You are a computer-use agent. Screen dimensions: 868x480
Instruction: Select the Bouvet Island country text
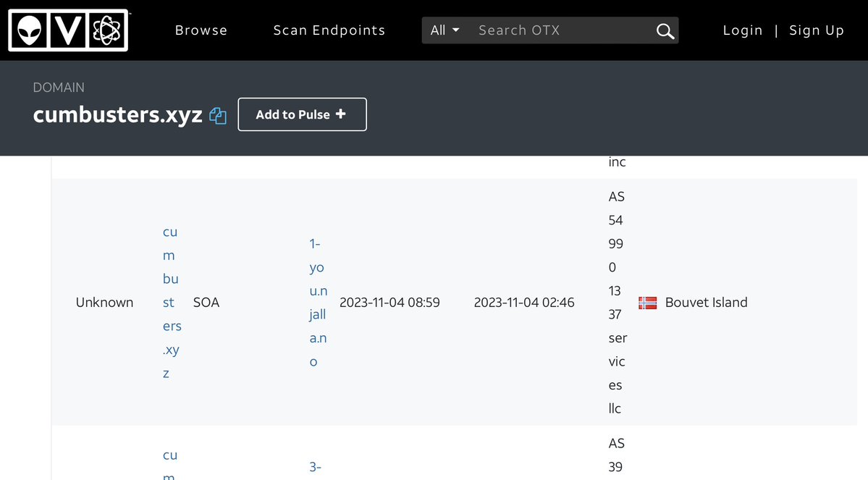click(x=706, y=303)
